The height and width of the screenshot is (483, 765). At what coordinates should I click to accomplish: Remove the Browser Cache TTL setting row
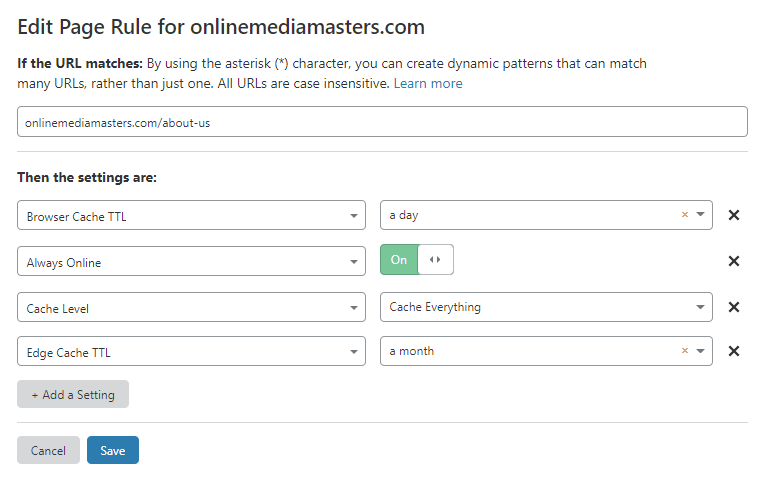(733, 215)
